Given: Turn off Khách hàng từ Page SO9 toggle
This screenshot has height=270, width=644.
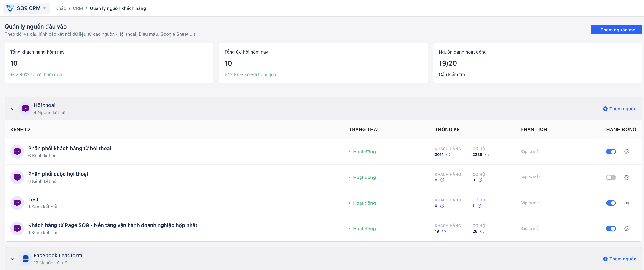Looking at the screenshot, I should click(611, 228).
